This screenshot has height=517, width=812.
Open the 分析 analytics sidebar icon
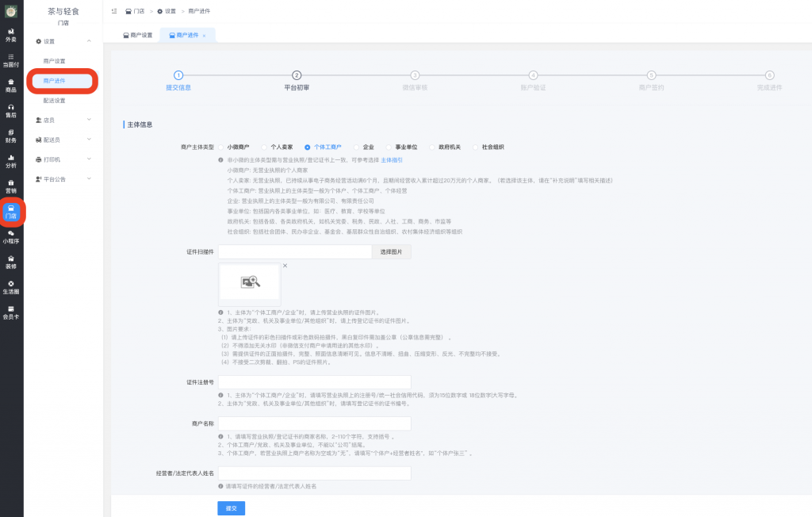11,161
